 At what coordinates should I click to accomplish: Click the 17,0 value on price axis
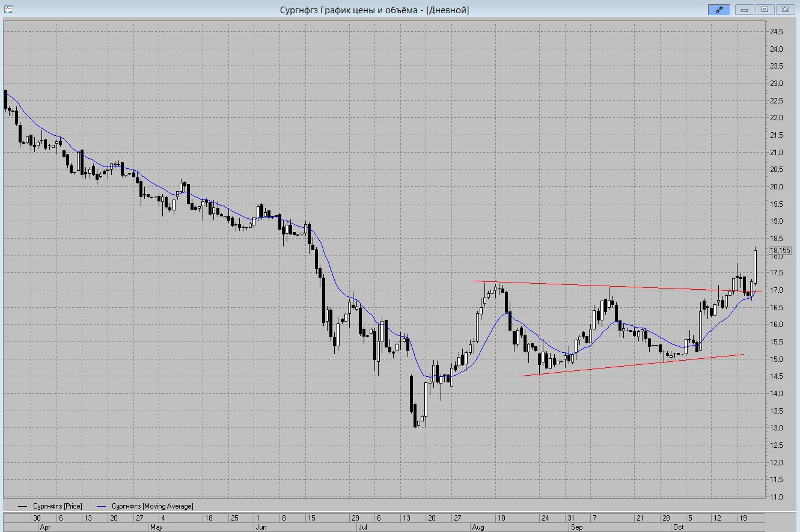776,290
